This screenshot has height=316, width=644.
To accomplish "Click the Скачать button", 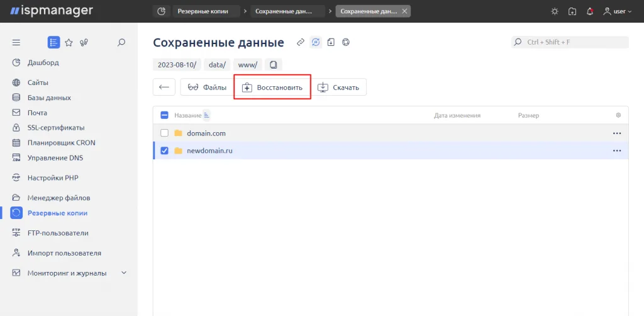I will coord(339,87).
